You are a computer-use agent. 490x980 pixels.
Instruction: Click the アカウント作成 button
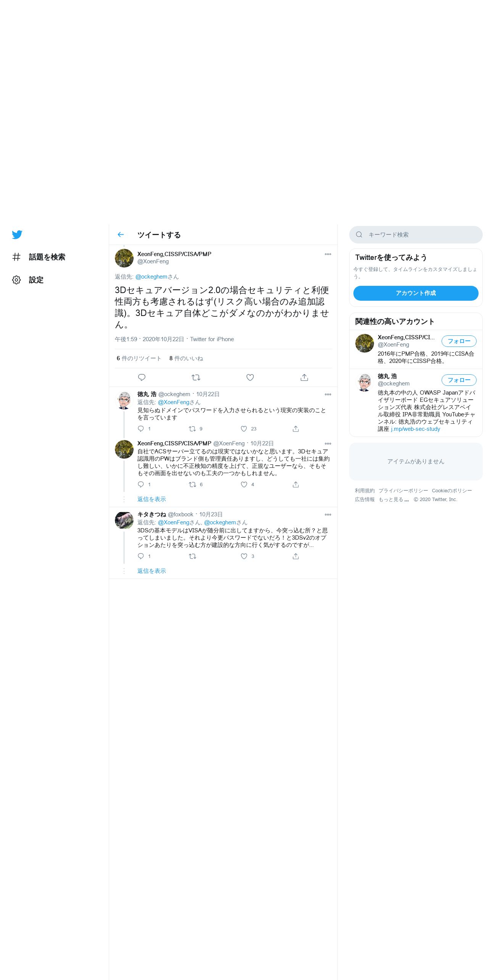[416, 293]
